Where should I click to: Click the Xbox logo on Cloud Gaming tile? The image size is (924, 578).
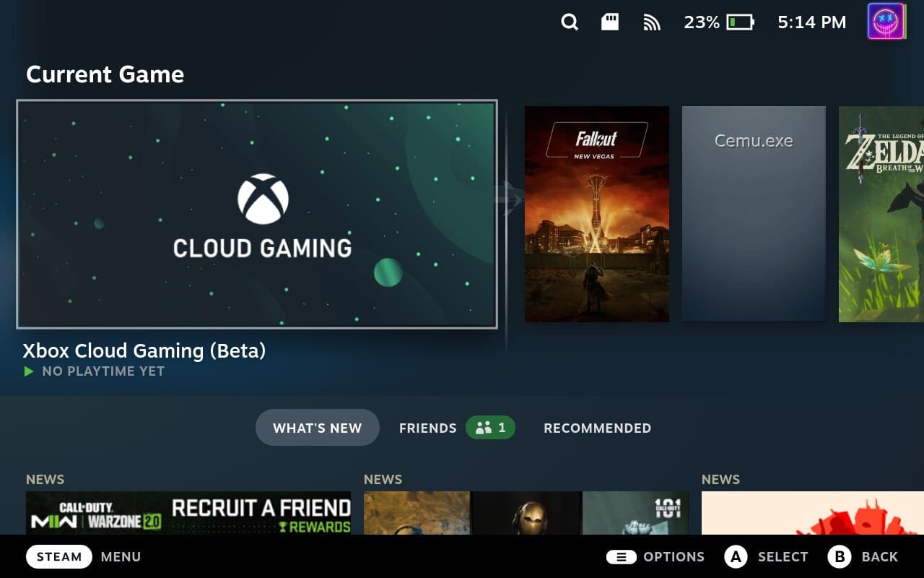pyautogui.click(x=263, y=199)
